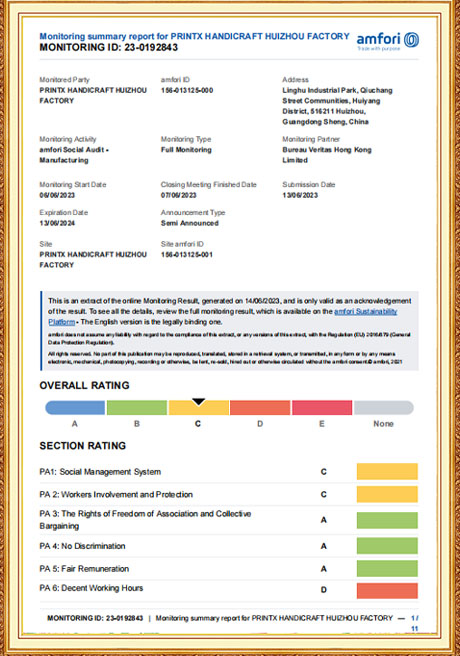Click the amfori logo icon

[411, 40]
